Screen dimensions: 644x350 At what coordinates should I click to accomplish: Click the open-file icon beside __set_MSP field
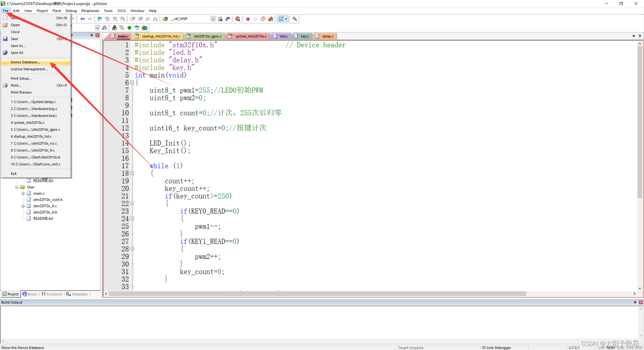click(x=165, y=19)
